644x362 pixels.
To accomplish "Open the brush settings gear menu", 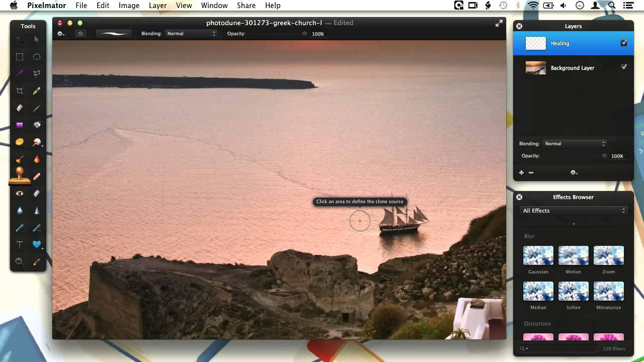I will coord(61,33).
